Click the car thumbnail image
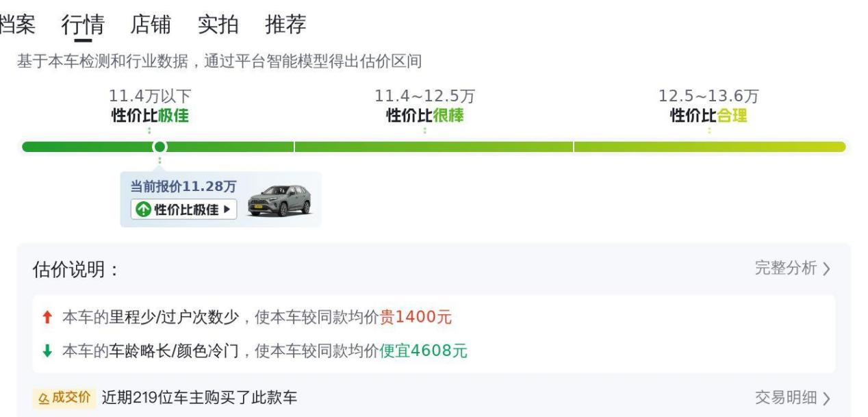The width and height of the screenshot is (868, 417). [x=279, y=201]
